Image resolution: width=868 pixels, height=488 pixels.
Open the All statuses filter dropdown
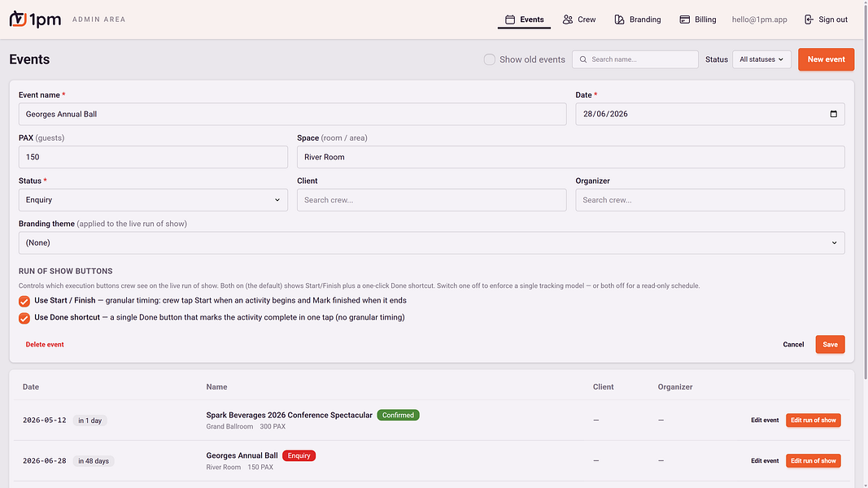pos(761,59)
